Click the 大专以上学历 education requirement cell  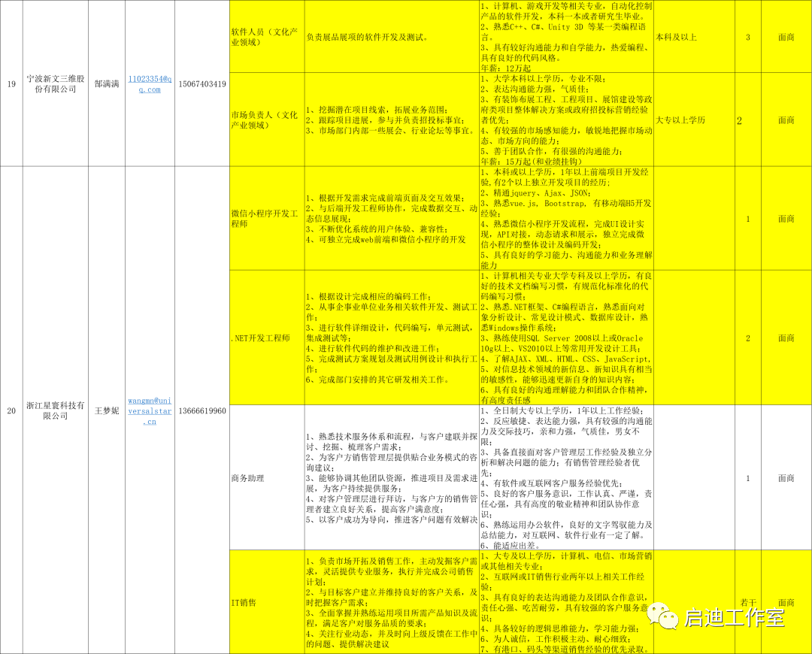point(680,120)
